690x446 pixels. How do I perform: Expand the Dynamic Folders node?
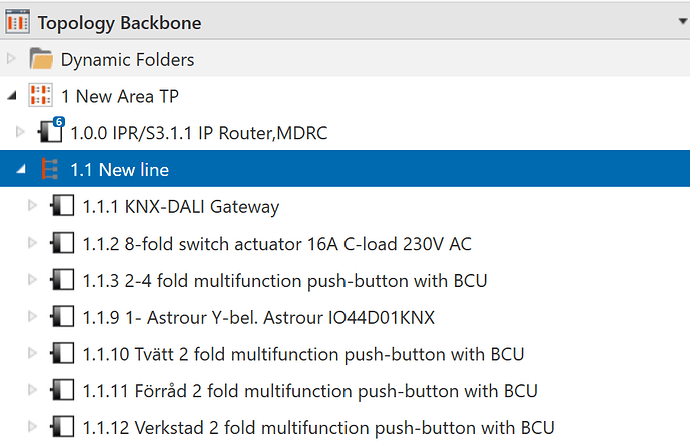point(12,60)
